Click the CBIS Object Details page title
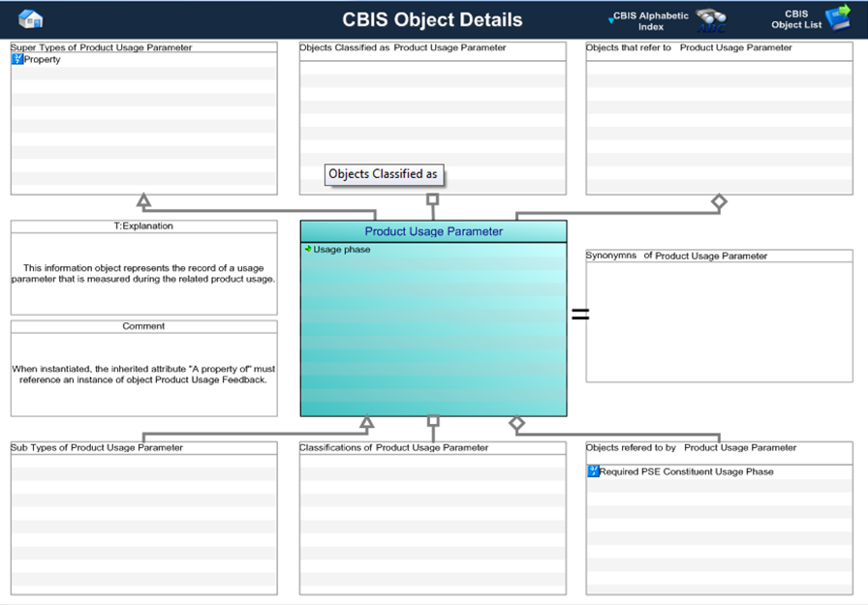This screenshot has width=868, height=605. tap(432, 19)
